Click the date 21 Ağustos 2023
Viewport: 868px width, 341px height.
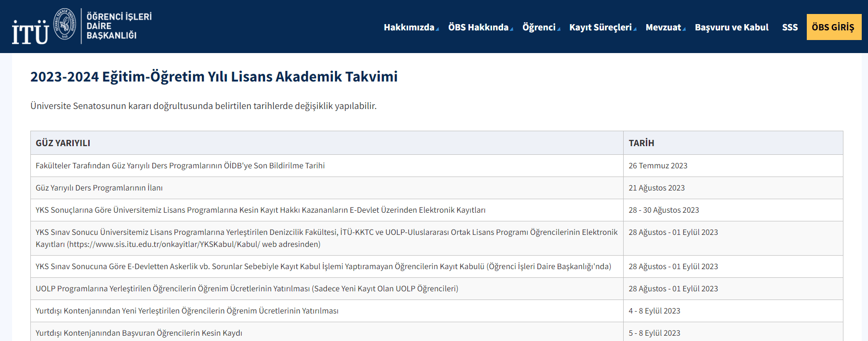click(x=656, y=188)
